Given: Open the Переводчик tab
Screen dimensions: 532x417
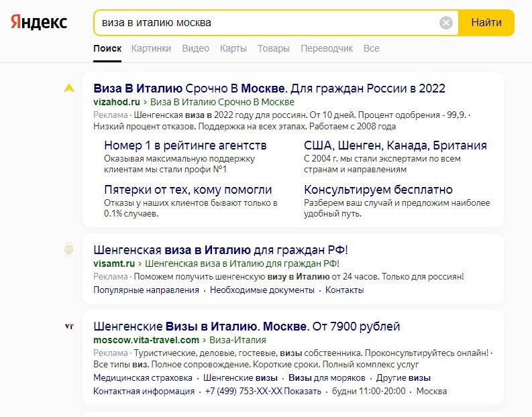Looking at the screenshot, I should tap(327, 48).
